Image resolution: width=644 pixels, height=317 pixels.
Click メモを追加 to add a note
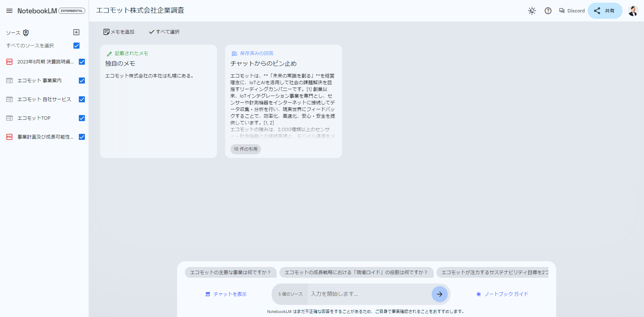119,32
